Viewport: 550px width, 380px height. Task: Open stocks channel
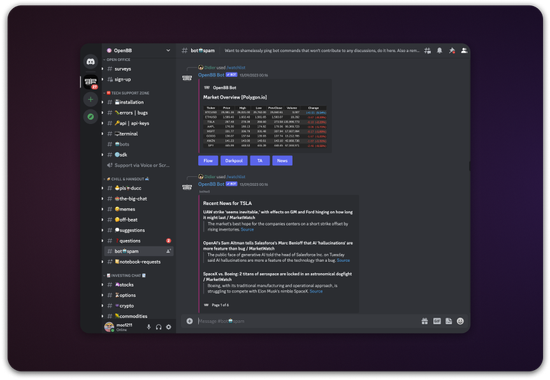point(139,285)
